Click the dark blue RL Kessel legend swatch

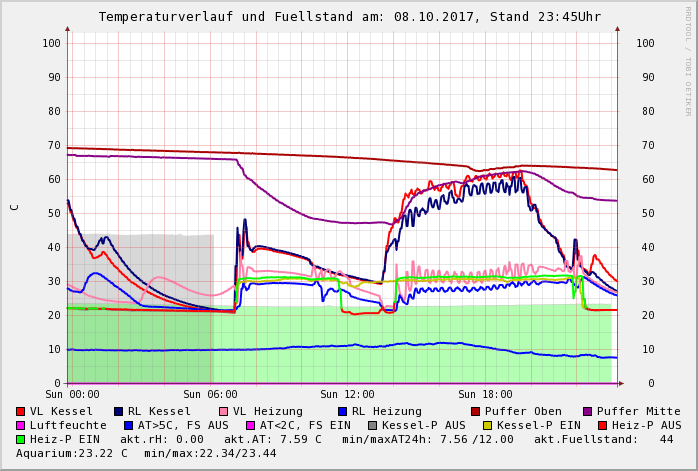point(119,411)
